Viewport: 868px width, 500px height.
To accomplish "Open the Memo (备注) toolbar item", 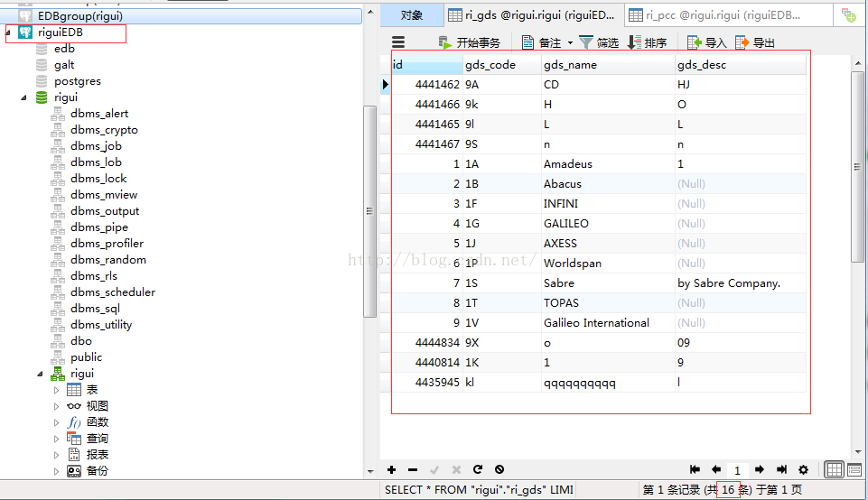I will click(x=541, y=42).
